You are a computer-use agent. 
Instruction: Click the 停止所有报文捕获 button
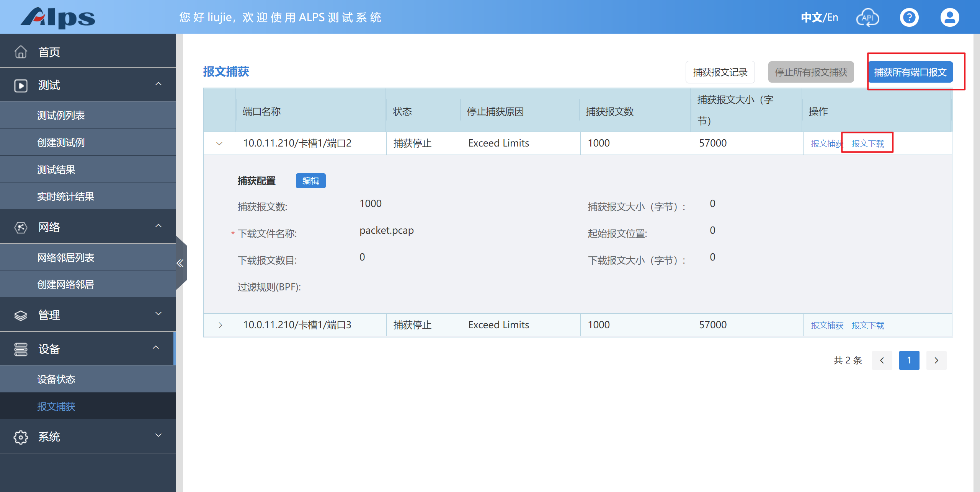tap(811, 72)
